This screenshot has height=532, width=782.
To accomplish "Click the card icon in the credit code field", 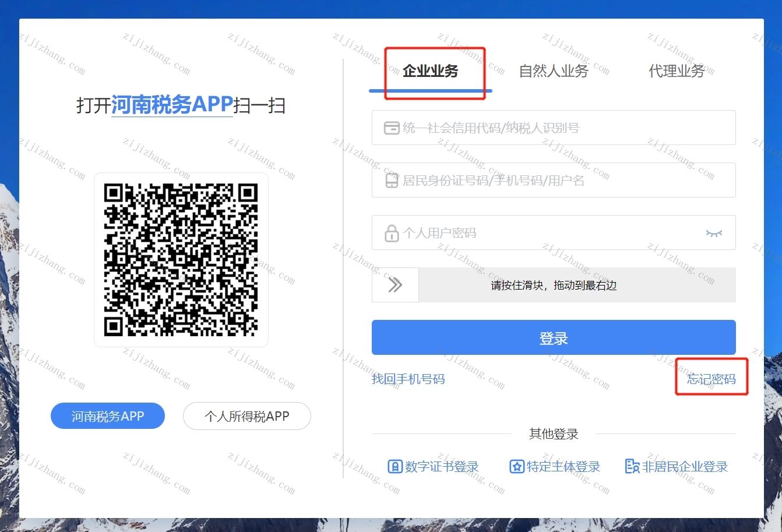I will click(x=392, y=128).
